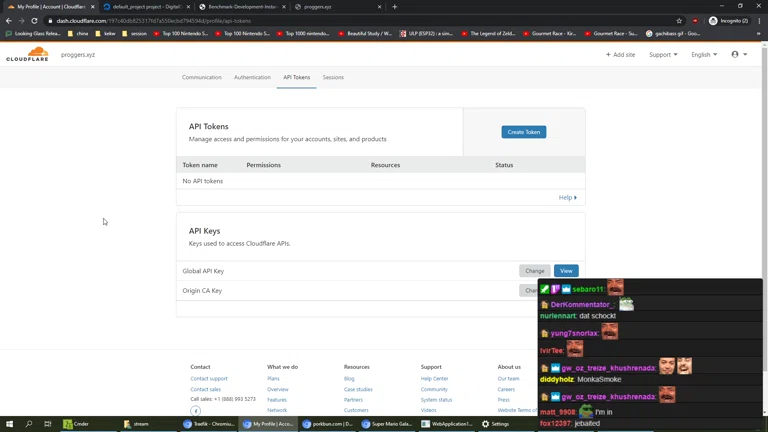Click 'Origin CA Key' row label
This screenshot has width=768, height=432.
click(202, 290)
